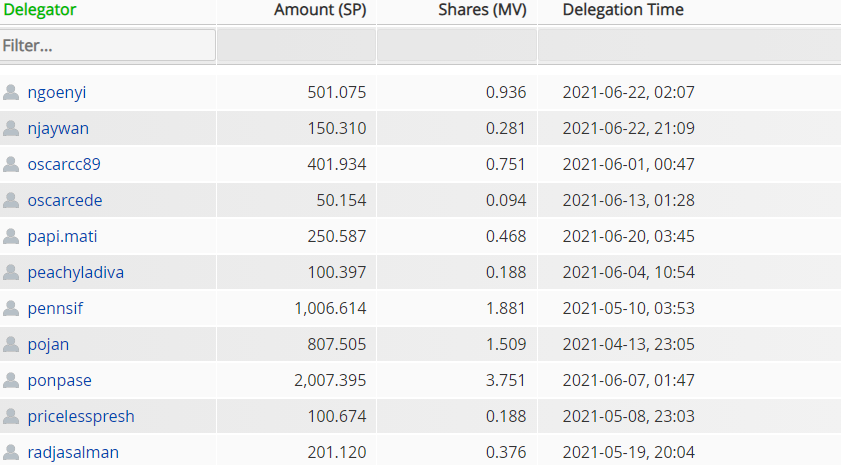The image size is (841, 465).
Task: Click delegation time 2021-06-22, 02:07
Action: pos(629,92)
